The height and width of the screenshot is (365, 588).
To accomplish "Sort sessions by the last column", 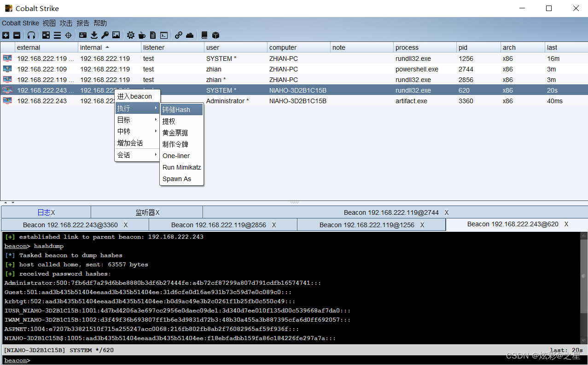I will pyautogui.click(x=566, y=47).
